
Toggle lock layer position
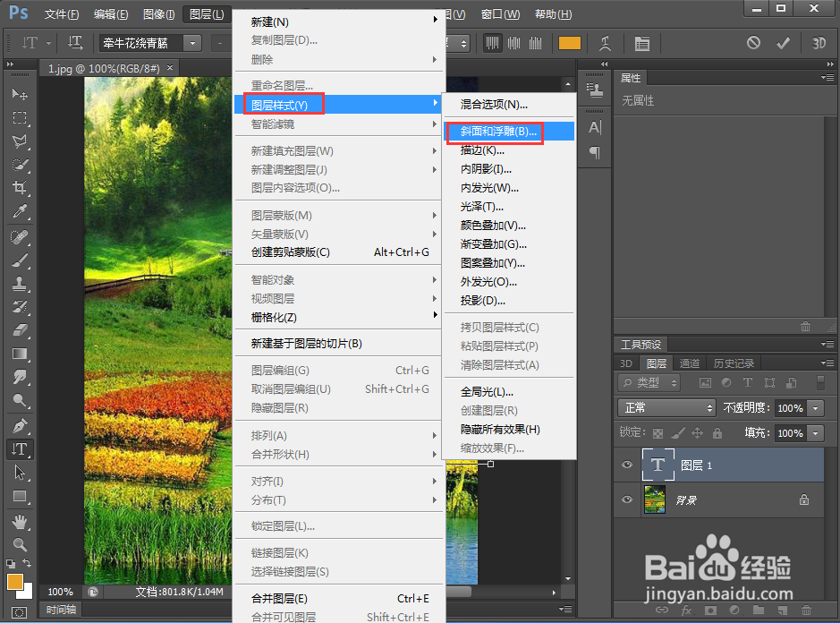(x=698, y=433)
